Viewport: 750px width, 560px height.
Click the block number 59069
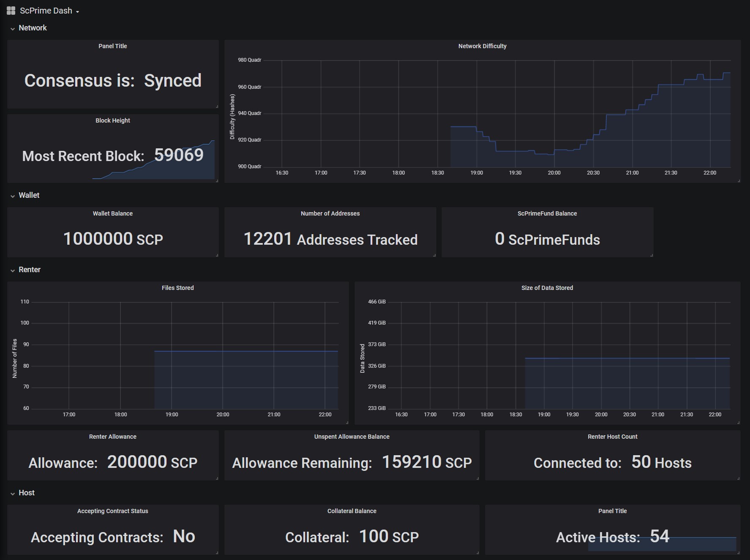click(179, 155)
